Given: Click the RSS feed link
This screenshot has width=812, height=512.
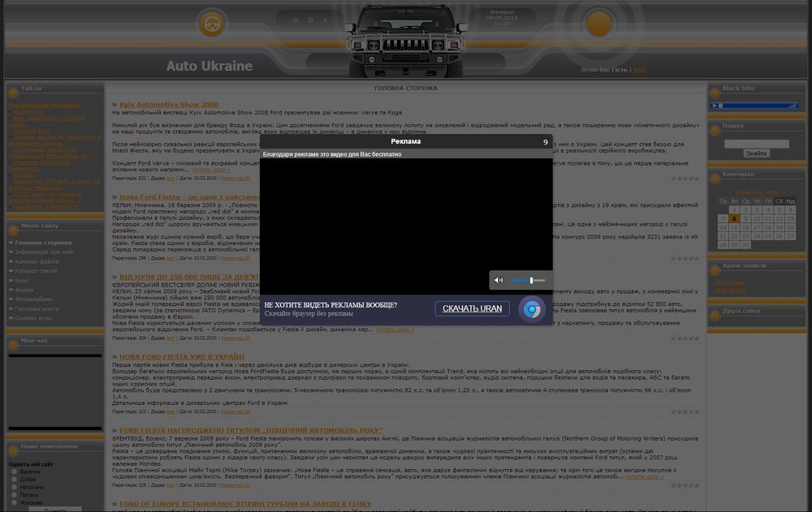Looking at the screenshot, I should click(x=640, y=70).
